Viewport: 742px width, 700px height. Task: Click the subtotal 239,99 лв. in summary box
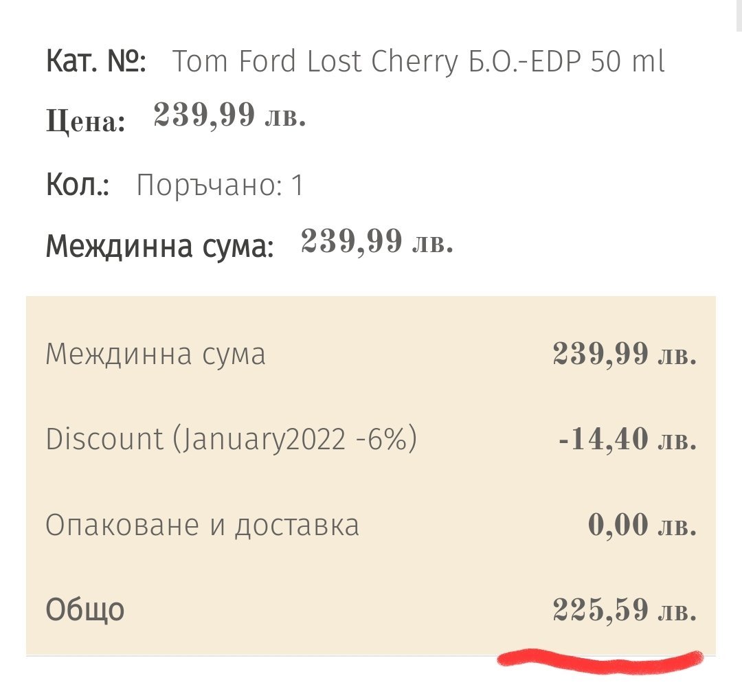coord(625,354)
